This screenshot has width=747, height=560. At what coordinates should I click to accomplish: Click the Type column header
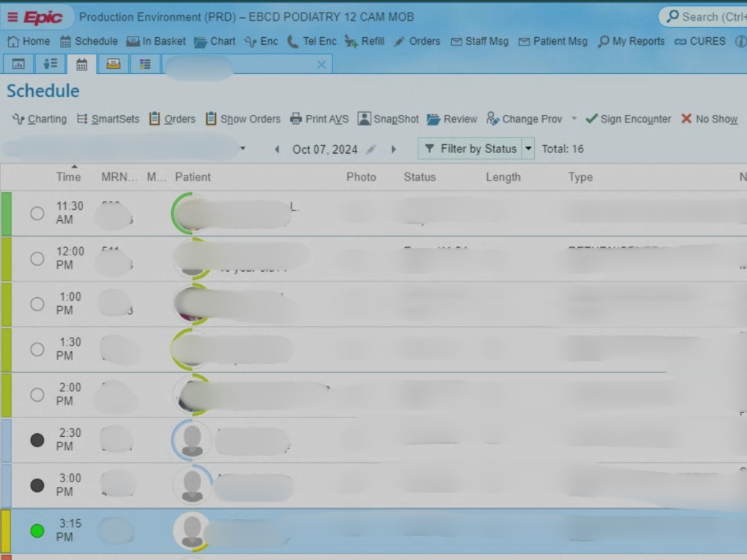580,177
